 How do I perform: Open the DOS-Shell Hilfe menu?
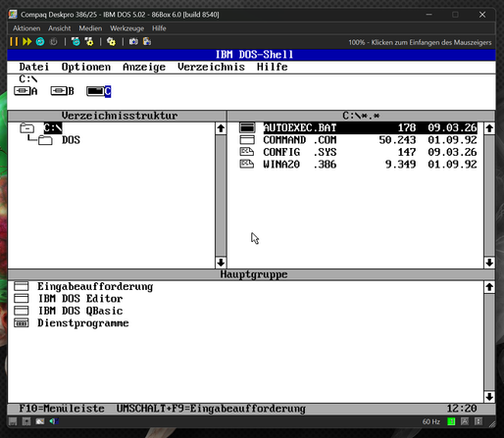click(273, 67)
